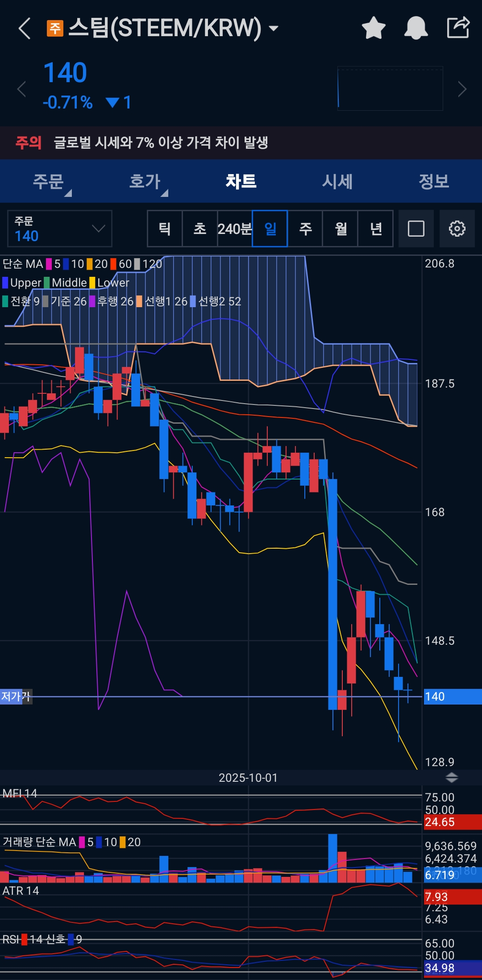Tap the 거래량 단순 MA label

coord(39,842)
